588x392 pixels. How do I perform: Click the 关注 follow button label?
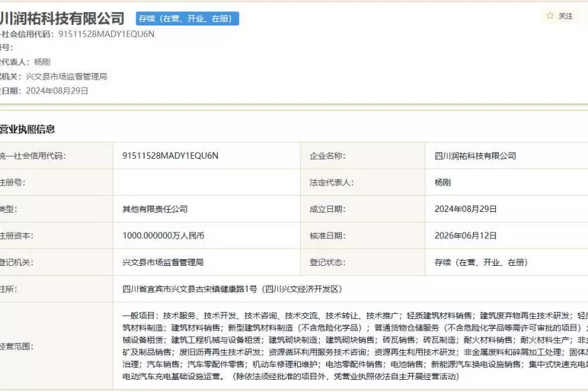pyautogui.click(x=565, y=16)
